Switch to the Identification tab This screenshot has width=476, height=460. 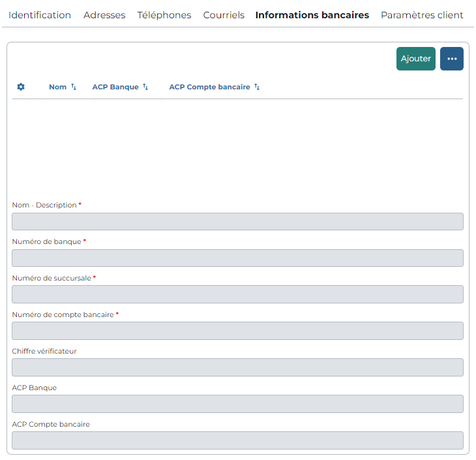pyautogui.click(x=40, y=15)
